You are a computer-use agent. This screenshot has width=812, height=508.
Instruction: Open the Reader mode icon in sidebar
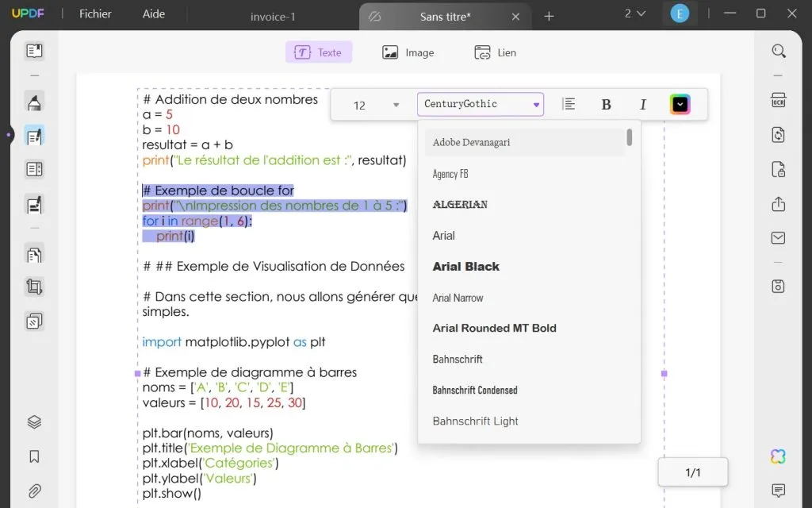[x=34, y=50]
